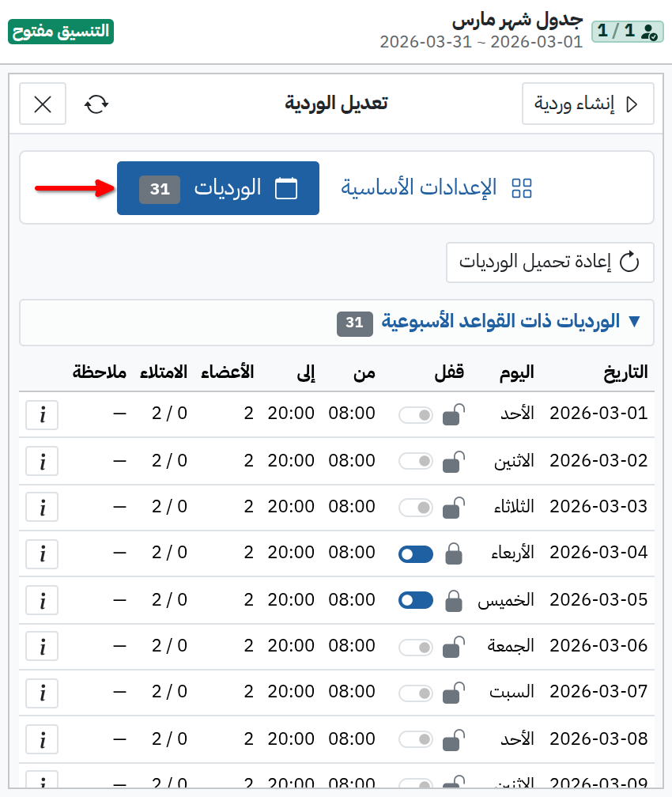672x797 pixels.
Task: Toggle lock switch for 2026-03-02
Action: point(416,462)
